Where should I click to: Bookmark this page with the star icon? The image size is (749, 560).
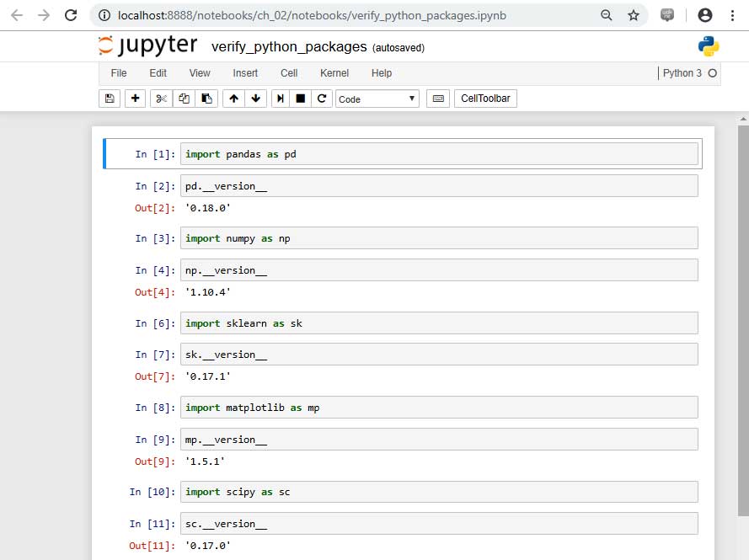tap(634, 15)
